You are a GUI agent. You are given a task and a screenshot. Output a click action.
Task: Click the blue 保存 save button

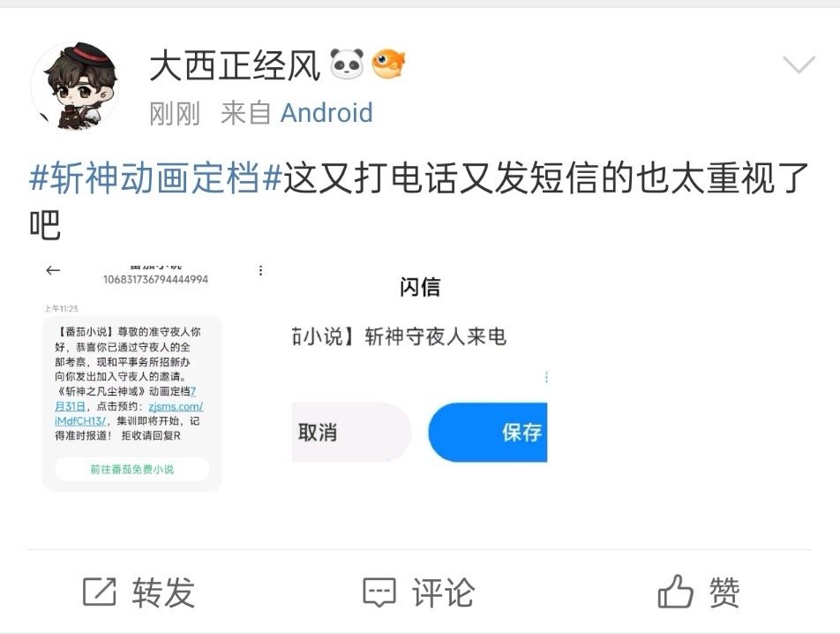point(487,432)
